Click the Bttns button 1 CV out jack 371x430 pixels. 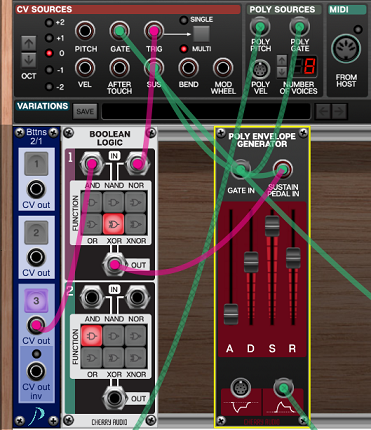[36, 189]
